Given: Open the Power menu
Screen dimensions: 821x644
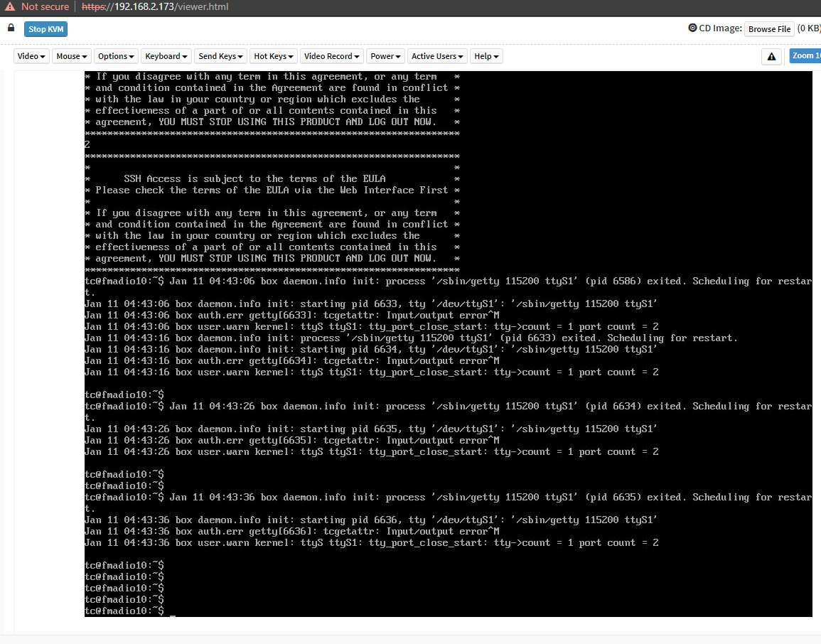Looking at the screenshot, I should tap(385, 56).
